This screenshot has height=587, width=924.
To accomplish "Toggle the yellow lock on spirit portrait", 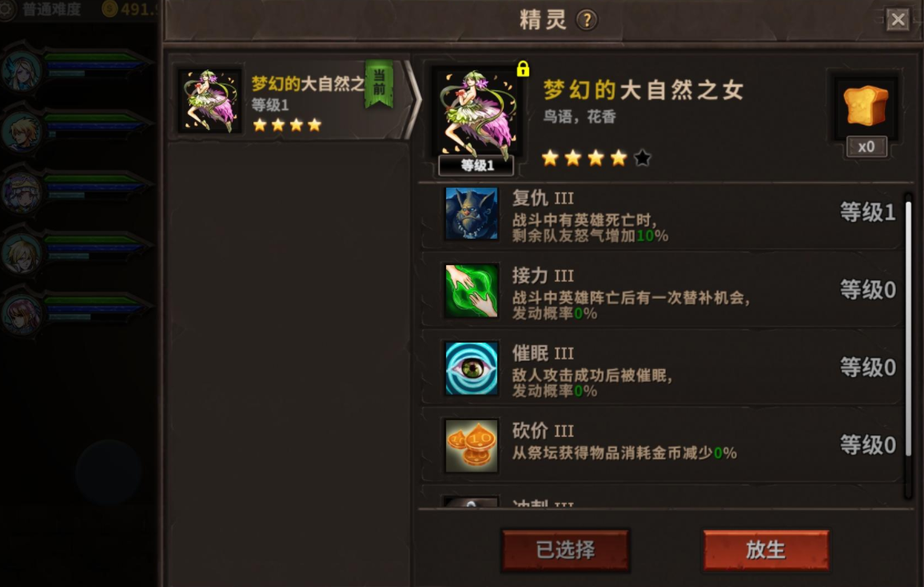I will click(x=523, y=69).
